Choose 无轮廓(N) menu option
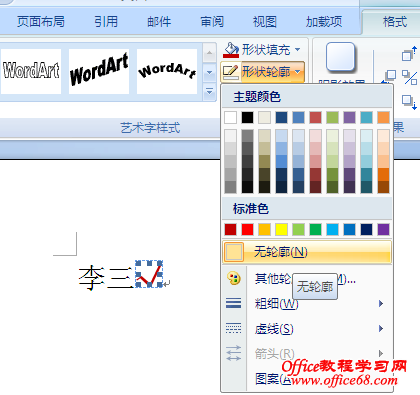The width and height of the screenshot is (420, 395). pyautogui.click(x=307, y=252)
